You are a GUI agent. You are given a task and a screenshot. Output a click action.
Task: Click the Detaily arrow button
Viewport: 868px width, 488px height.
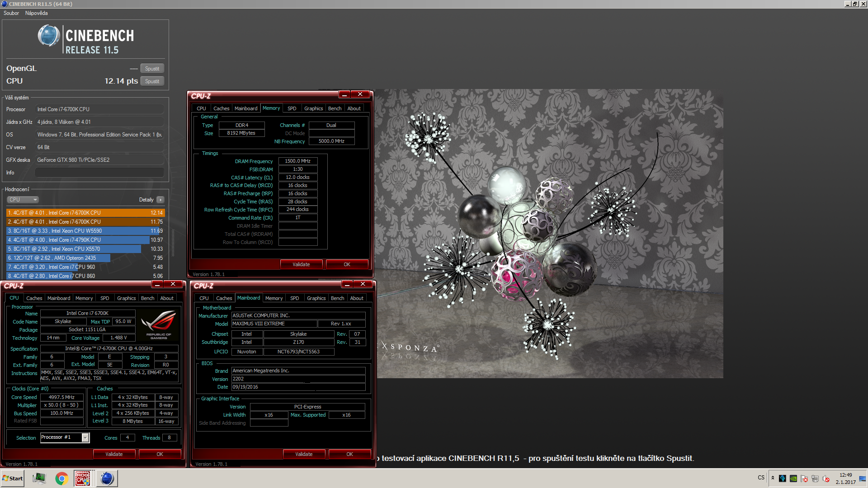160,200
